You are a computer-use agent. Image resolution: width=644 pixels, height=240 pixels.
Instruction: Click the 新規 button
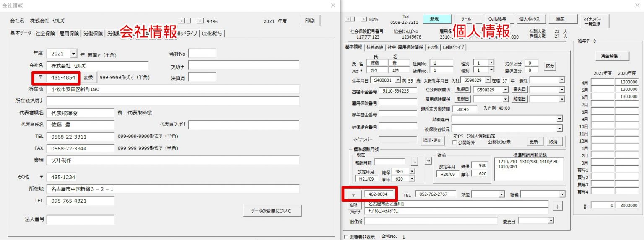pos(437,19)
